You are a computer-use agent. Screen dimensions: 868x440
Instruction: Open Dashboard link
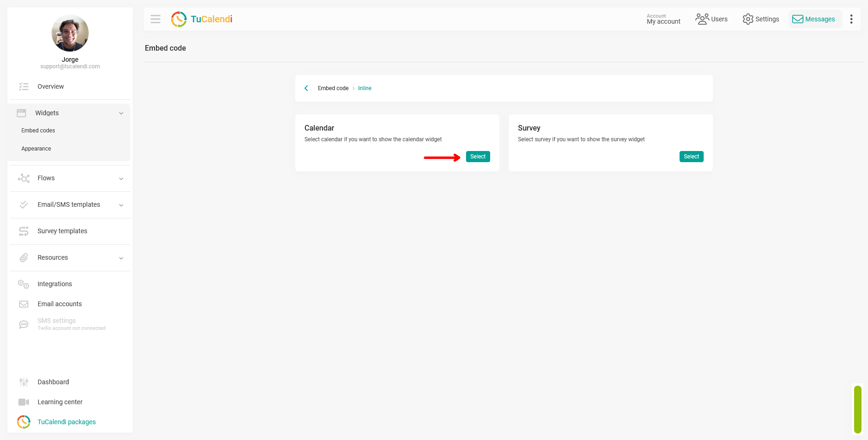53,382
